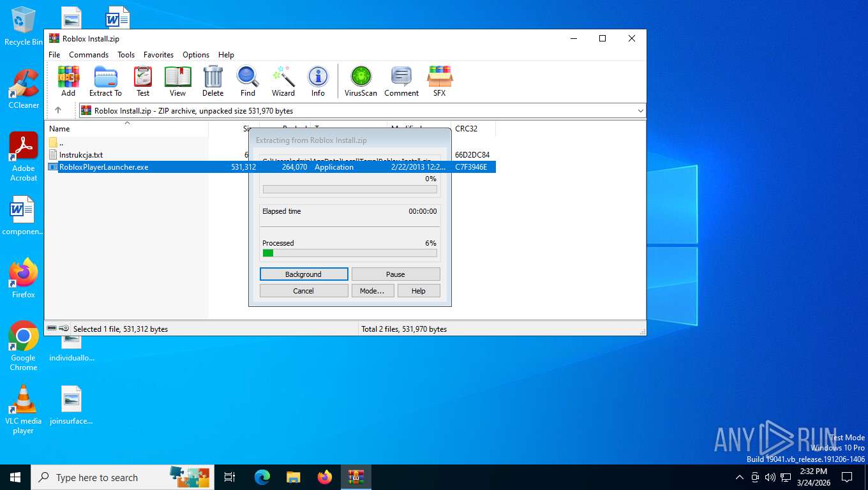Screen dimensions: 868x490
Task: Click the Delete toolbar icon
Action: (213, 81)
